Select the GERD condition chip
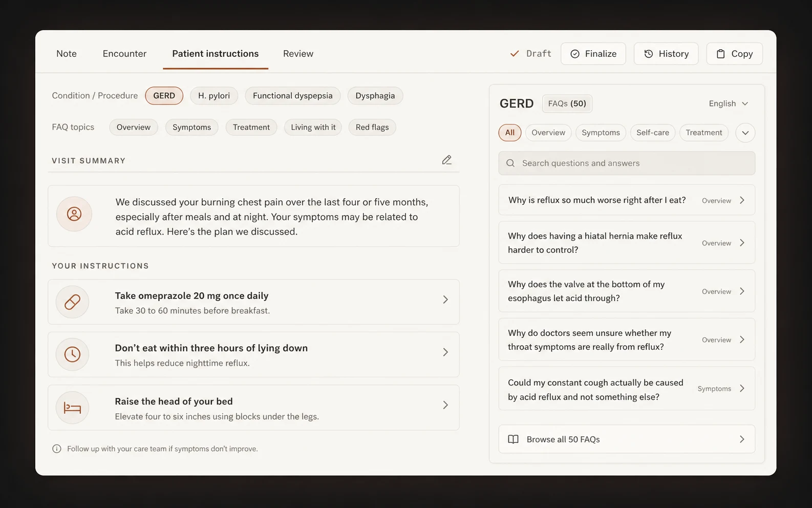812x508 pixels. click(164, 96)
